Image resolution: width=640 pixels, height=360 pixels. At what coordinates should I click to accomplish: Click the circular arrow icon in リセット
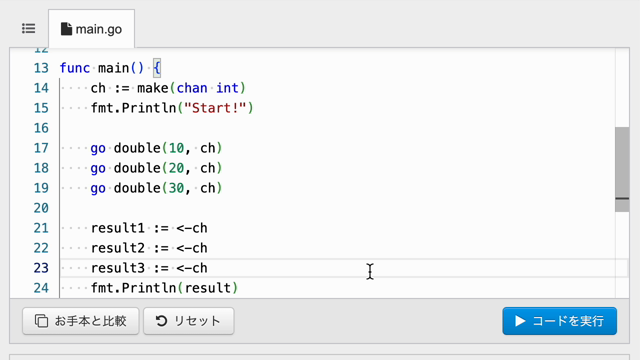(161, 321)
